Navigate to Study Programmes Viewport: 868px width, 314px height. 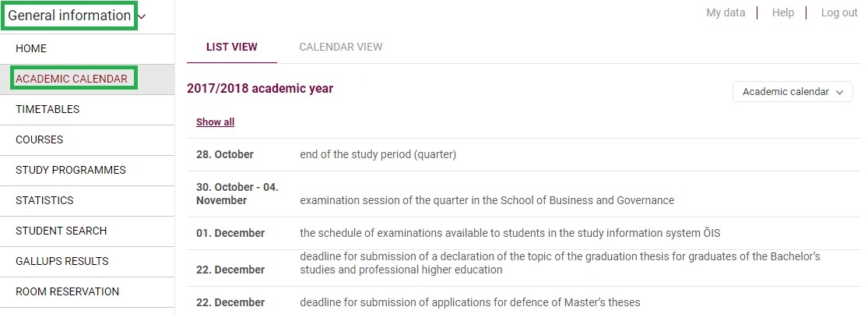tap(87, 171)
